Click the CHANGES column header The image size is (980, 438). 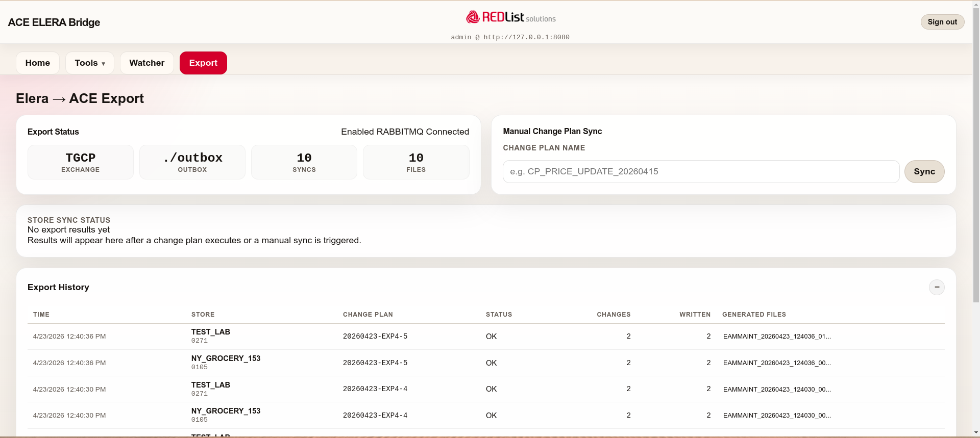pos(614,315)
